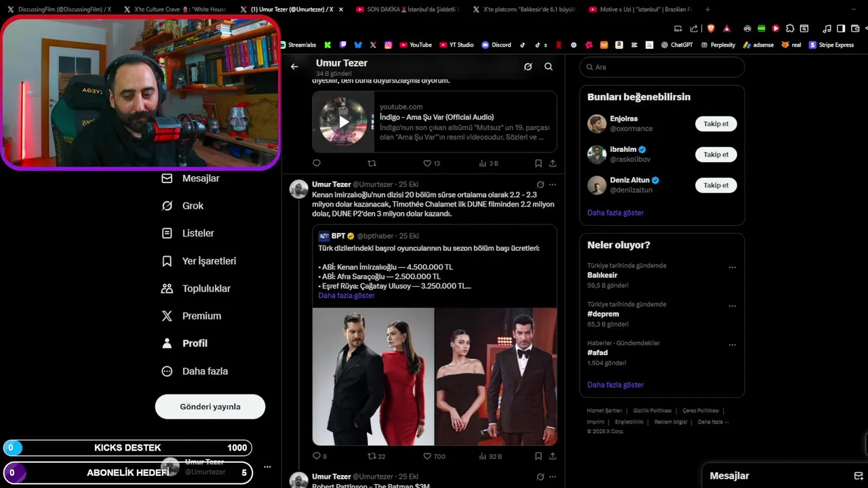Open options for the #deprem trend

click(732, 306)
